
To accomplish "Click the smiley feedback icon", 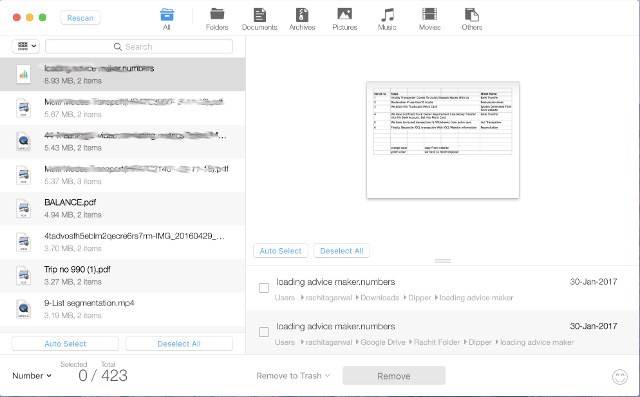I will 620,377.
